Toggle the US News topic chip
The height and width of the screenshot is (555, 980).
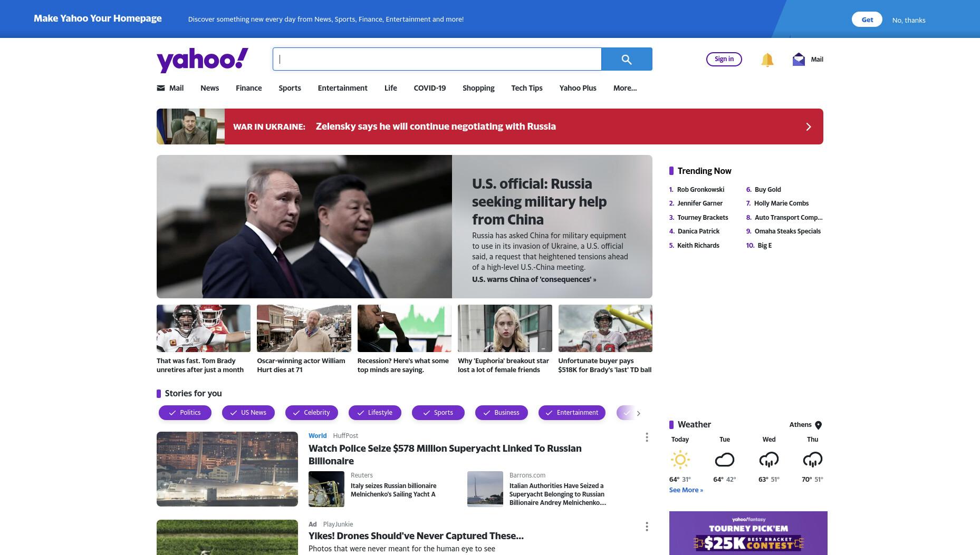click(x=248, y=413)
